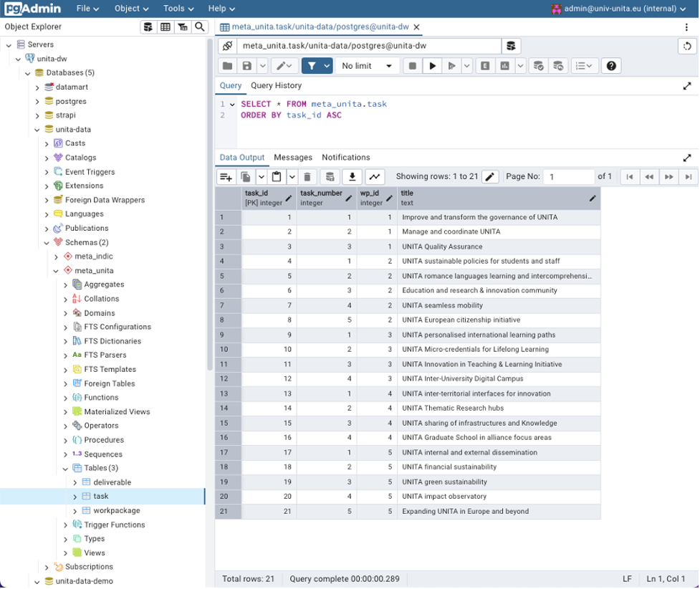Stop the running query with stop icon

coord(413,66)
